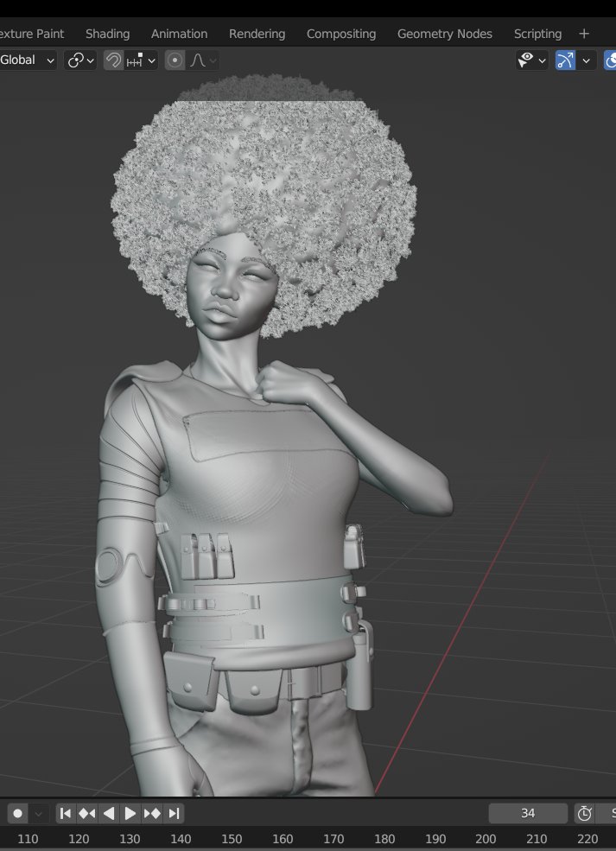Viewport: 616px width, 851px height.
Task: Open the pivot point dropdown
Action: pyautogui.click(x=80, y=60)
